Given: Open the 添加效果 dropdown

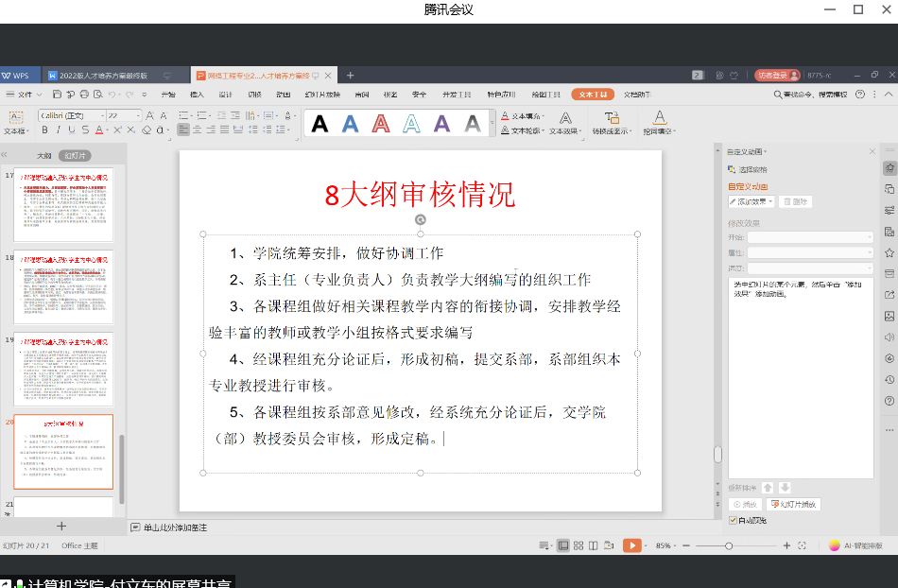Looking at the screenshot, I should (752, 201).
